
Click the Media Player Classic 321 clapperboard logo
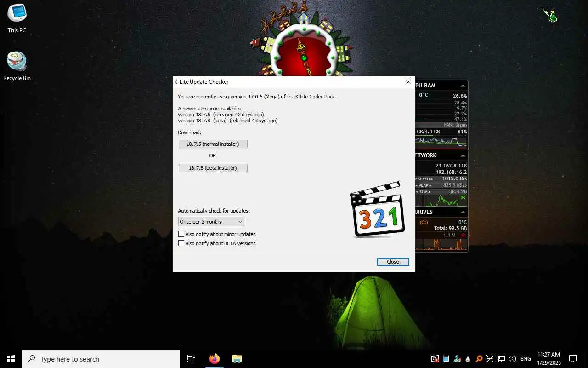(x=377, y=209)
